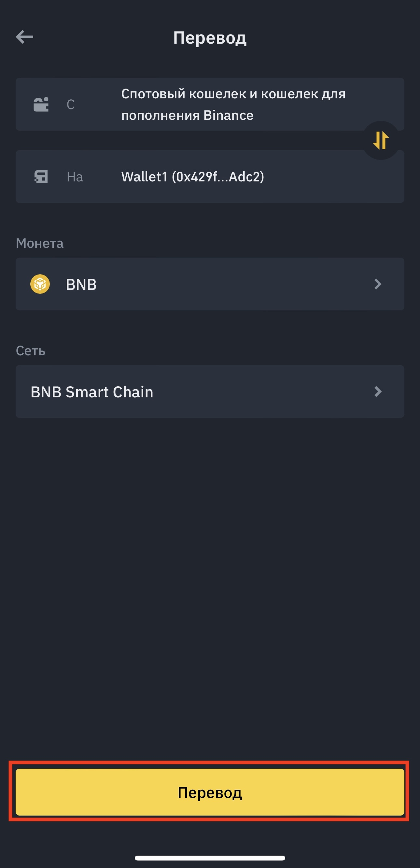Tap the Перевод screen title
420x868 pixels.
pyautogui.click(x=210, y=38)
